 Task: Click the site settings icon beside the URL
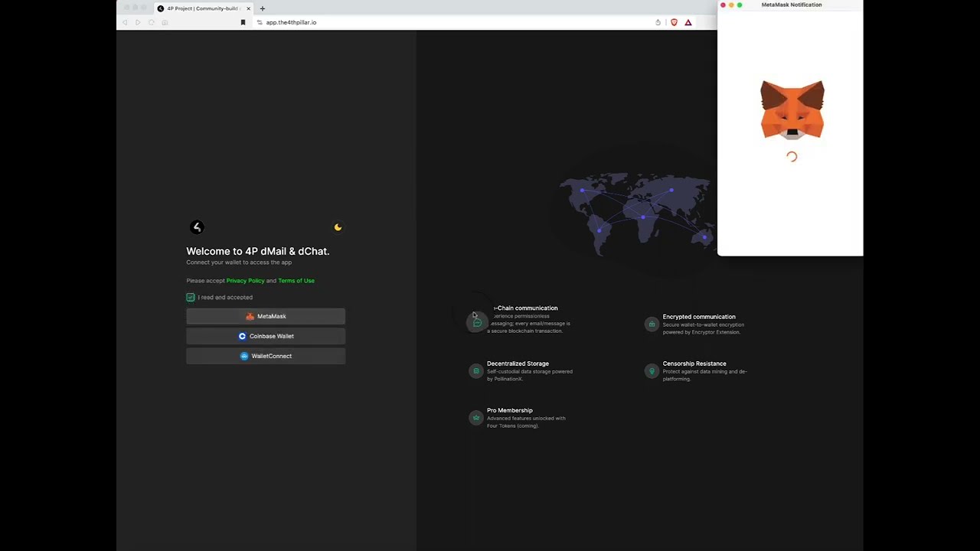(260, 22)
